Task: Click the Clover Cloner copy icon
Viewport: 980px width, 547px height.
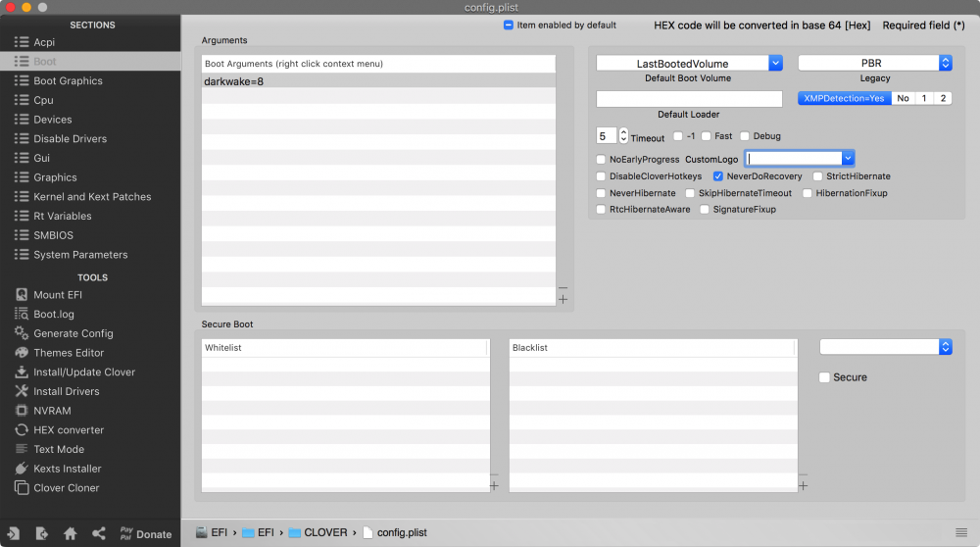Action: 22,487
